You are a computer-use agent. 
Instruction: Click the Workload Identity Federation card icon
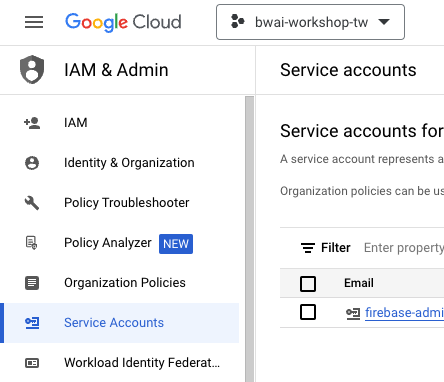32,363
